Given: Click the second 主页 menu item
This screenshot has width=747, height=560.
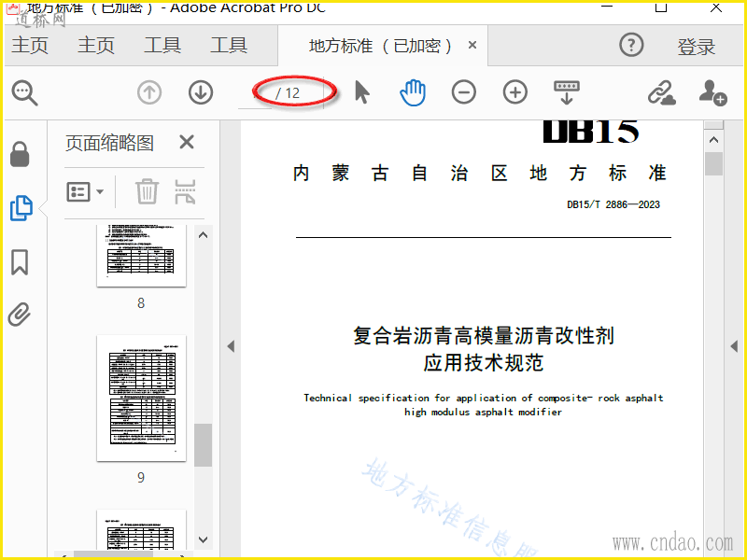Looking at the screenshot, I should tap(96, 45).
